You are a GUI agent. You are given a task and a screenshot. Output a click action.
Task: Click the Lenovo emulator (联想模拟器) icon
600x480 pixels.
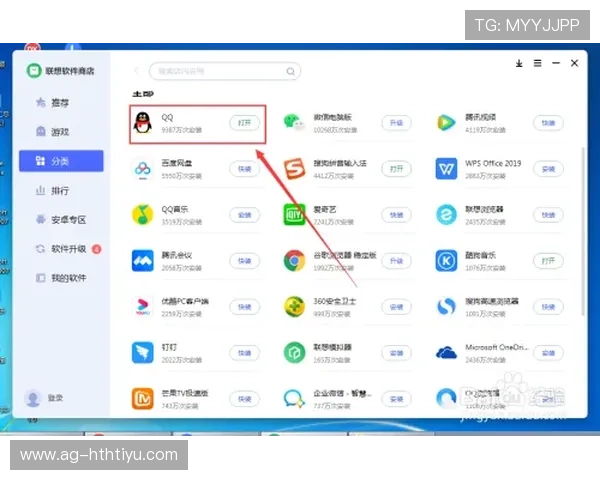pos(294,353)
